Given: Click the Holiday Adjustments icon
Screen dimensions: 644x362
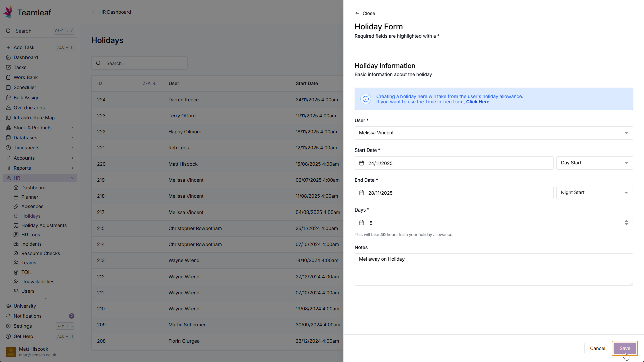Looking at the screenshot, I should (x=16, y=225).
